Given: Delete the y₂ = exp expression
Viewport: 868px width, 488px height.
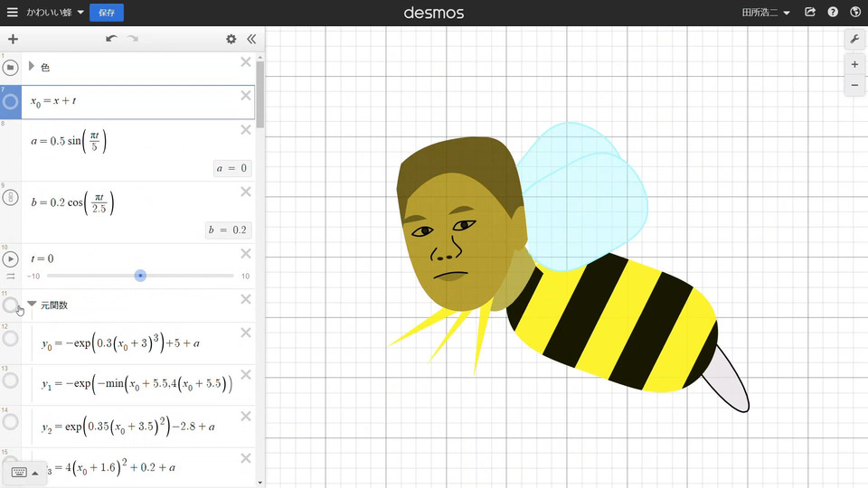Looking at the screenshot, I should pyautogui.click(x=246, y=417).
